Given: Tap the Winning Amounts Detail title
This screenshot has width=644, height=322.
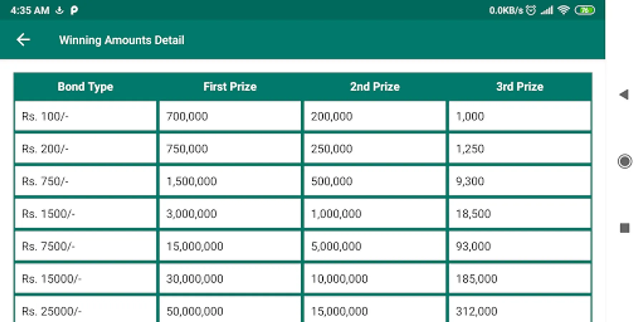Looking at the screenshot, I should coord(122,40).
